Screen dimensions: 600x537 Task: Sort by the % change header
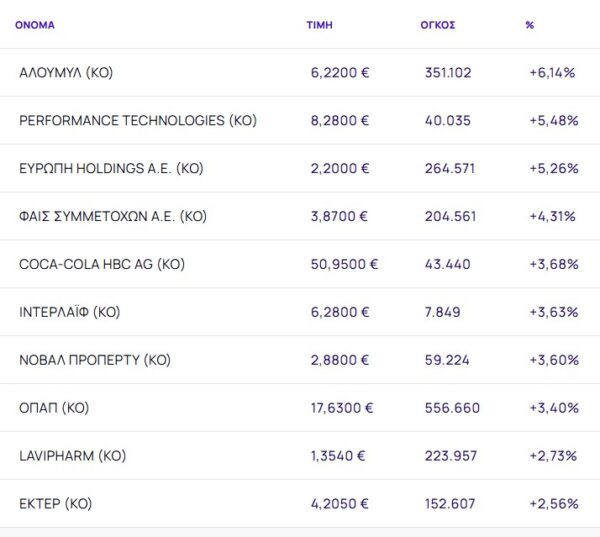pyautogui.click(x=529, y=24)
